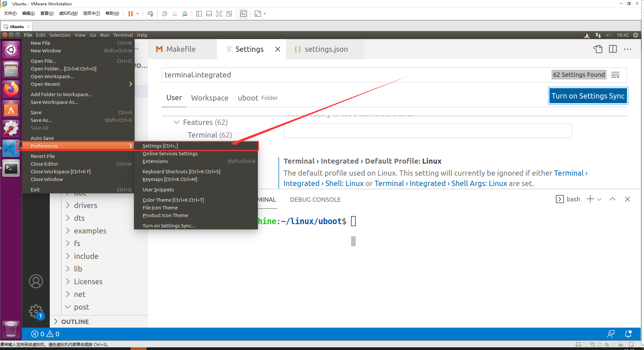Open the Accounts icon in activity bar

36,281
